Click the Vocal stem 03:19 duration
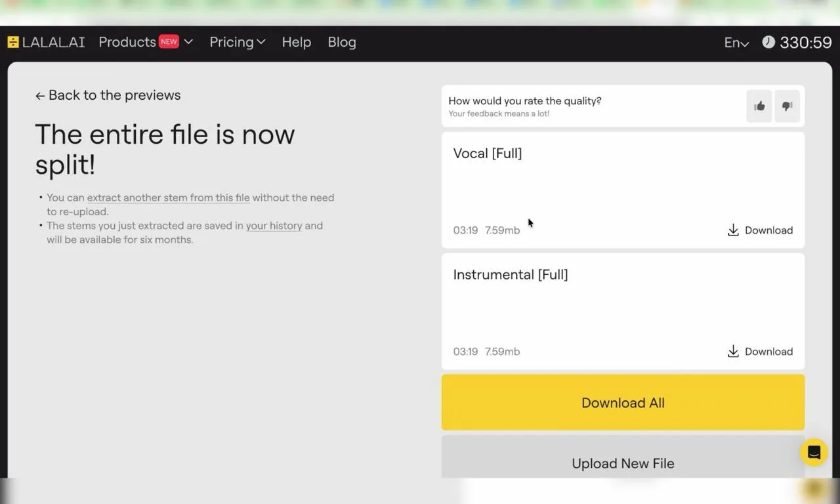The image size is (840, 504). click(465, 230)
